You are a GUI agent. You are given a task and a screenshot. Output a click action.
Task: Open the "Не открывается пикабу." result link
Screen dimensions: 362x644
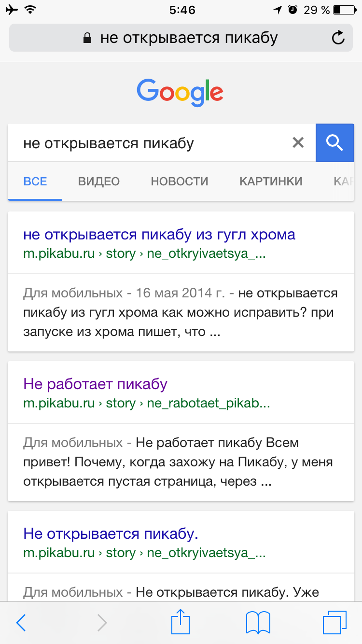111,534
